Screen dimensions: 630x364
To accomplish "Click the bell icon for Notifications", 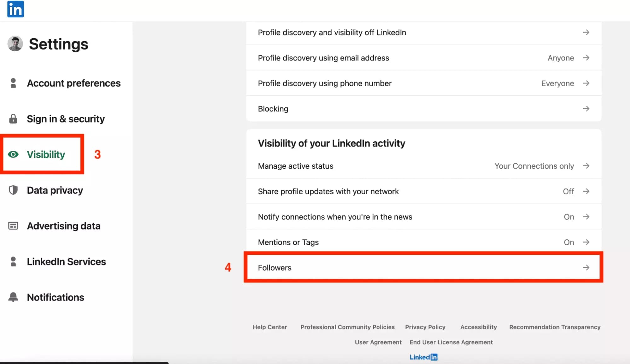I will click(13, 297).
